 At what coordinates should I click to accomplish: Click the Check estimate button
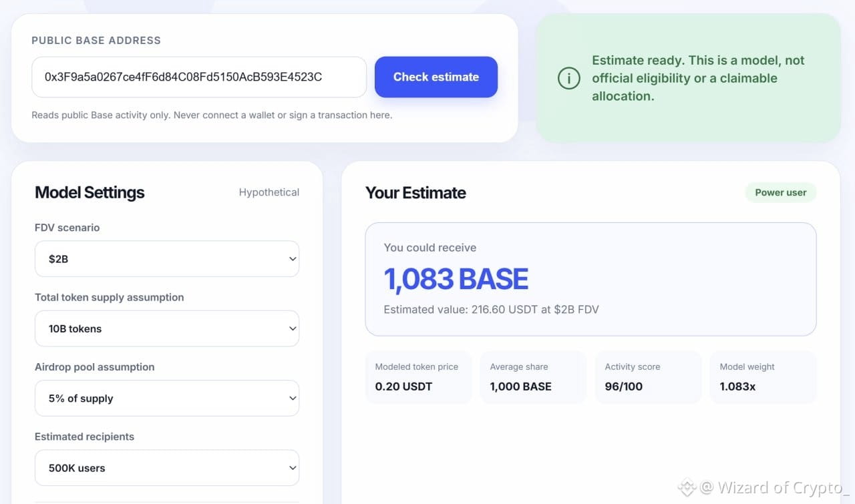pos(436,77)
